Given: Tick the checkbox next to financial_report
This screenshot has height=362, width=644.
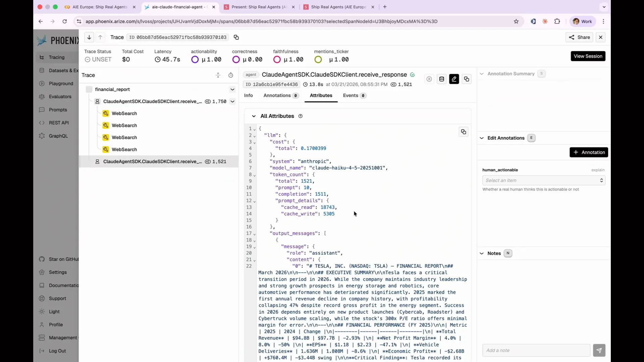Looking at the screenshot, I should [x=89, y=89].
